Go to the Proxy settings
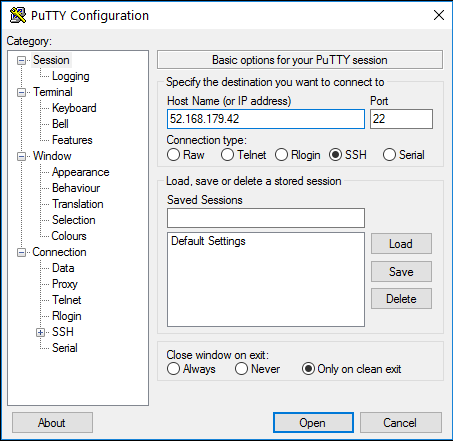The width and height of the screenshot is (453, 441). tap(65, 284)
